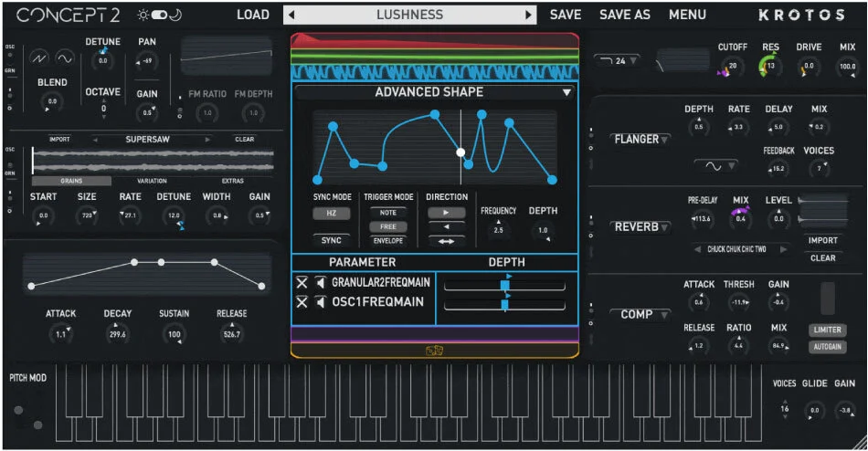Click the white LFO playhead point
Image resolution: width=868 pixels, height=451 pixels.
(x=460, y=152)
